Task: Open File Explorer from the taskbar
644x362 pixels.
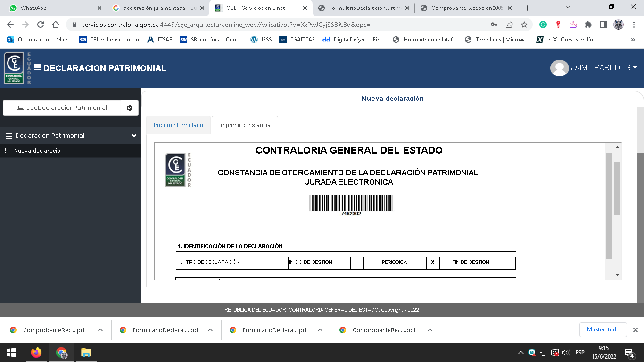Action: (x=86, y=353)
